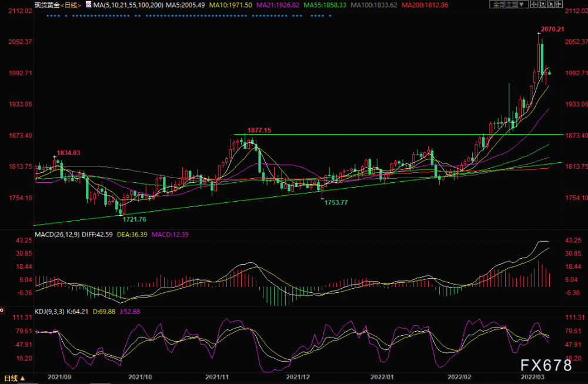Click the 2022/01 date axis label

point(382,376)
